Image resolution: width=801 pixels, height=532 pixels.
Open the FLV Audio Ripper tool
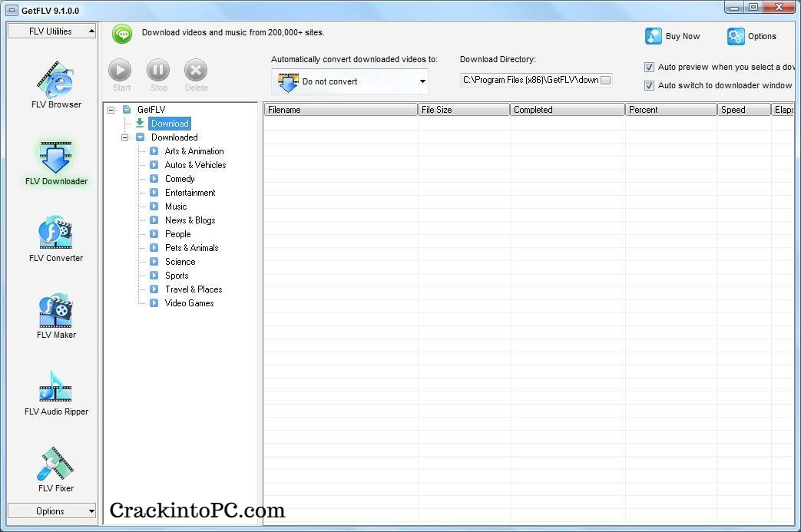pos(56,393)
